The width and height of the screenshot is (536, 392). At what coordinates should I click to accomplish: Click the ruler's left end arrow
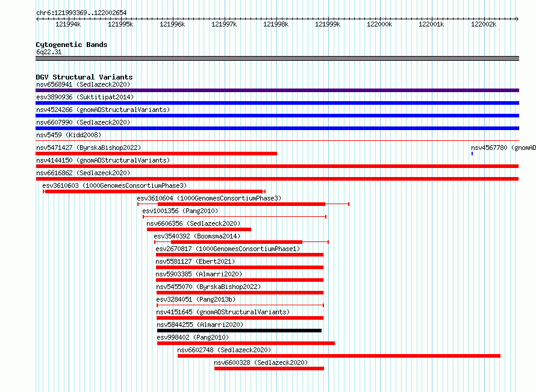pos(37,19)
